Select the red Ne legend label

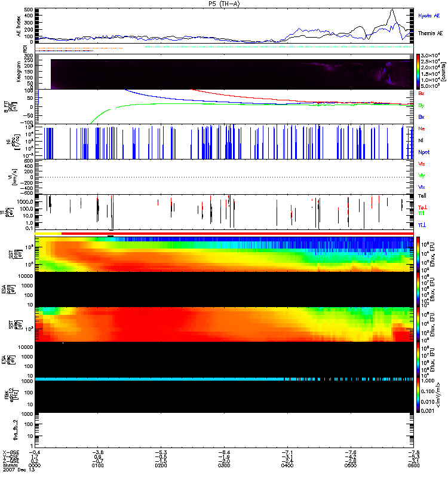pos(422,128)
